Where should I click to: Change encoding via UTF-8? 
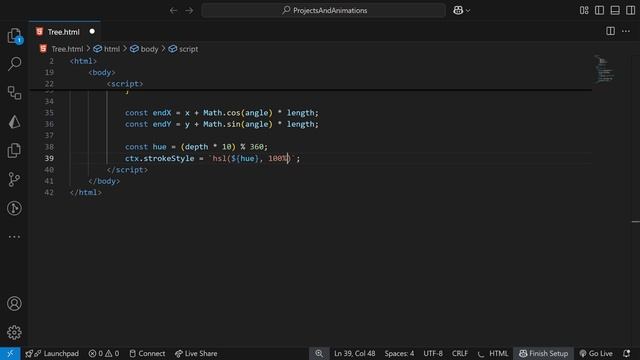pos(433,353)
